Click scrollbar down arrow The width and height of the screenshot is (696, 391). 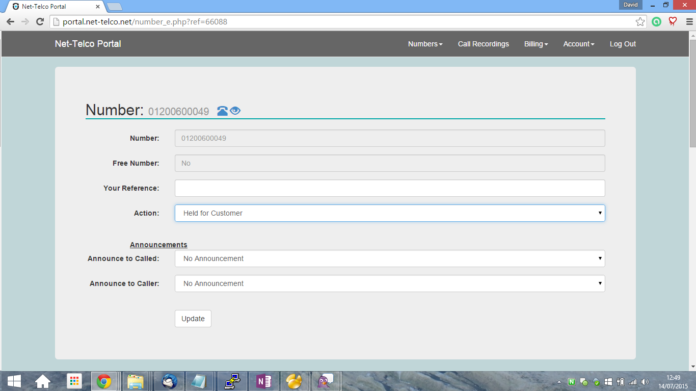click(x=692, y=367)
